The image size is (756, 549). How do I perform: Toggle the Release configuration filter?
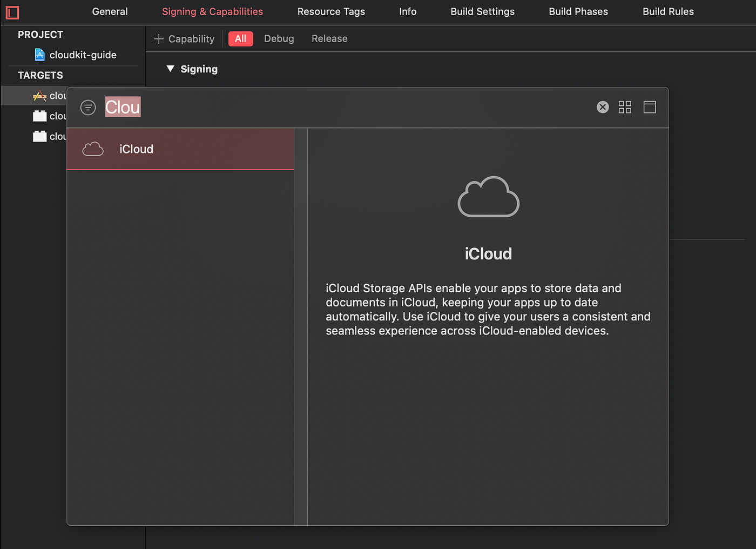tap(329, 38)
